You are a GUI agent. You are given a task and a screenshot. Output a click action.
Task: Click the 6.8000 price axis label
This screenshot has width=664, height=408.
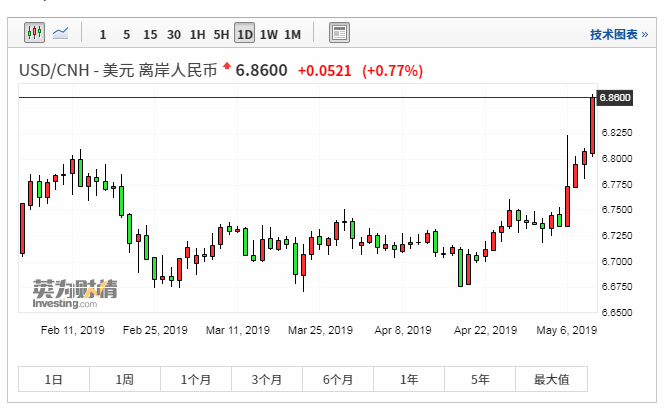(x=617, y=158)
